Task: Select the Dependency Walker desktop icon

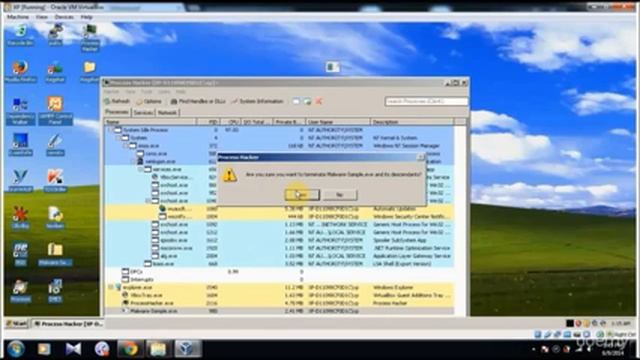Action: [20, 110]
